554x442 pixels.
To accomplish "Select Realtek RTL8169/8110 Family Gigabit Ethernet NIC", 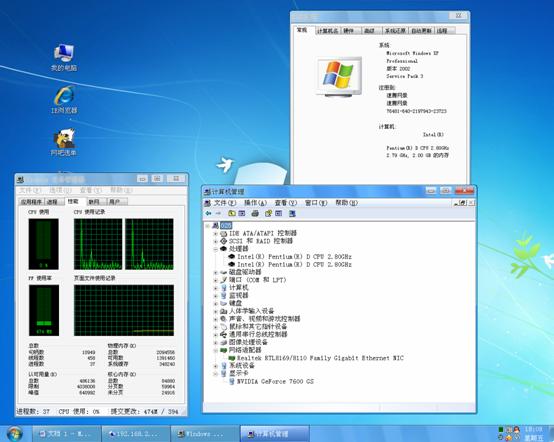I will [x=320, y=358].
